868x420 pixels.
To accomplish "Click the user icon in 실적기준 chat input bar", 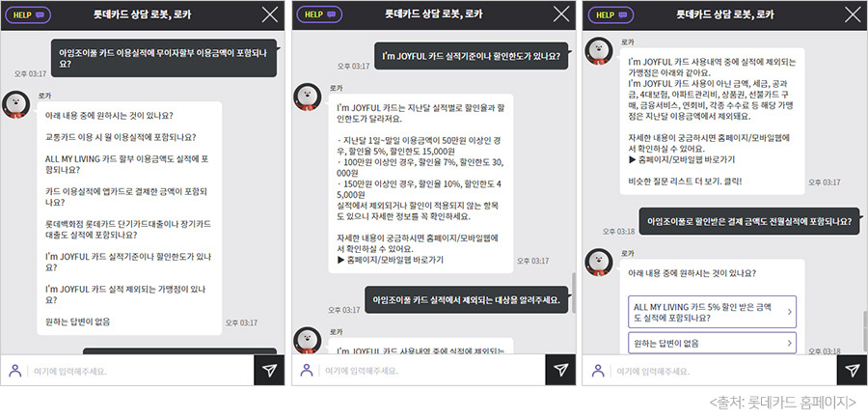I will coord(306,370).
